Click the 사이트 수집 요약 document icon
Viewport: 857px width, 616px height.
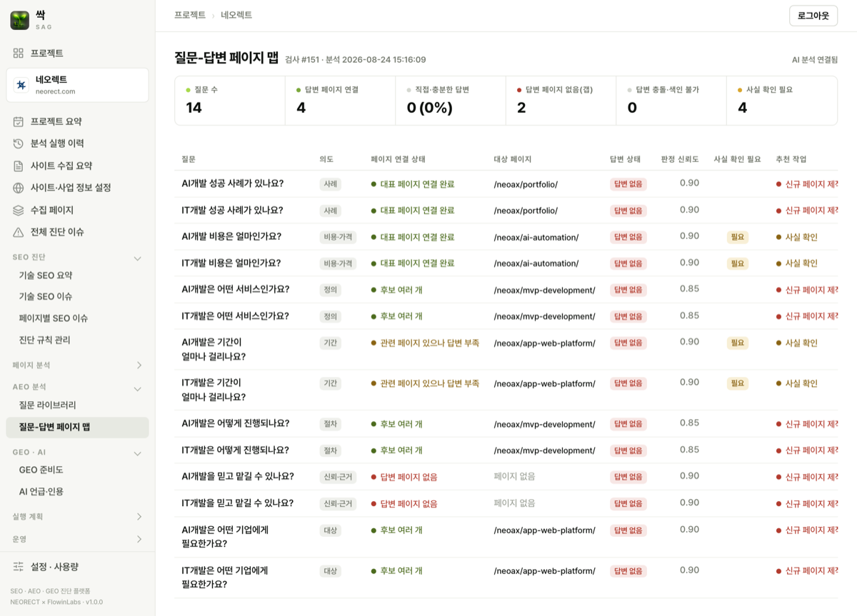[x=19, y=166]
